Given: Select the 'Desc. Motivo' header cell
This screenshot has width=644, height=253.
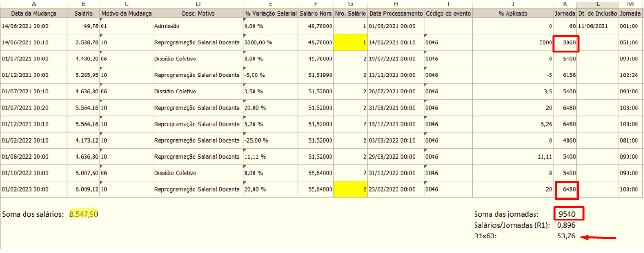Looking at the screenshot, I should click(x=198, y=14).
